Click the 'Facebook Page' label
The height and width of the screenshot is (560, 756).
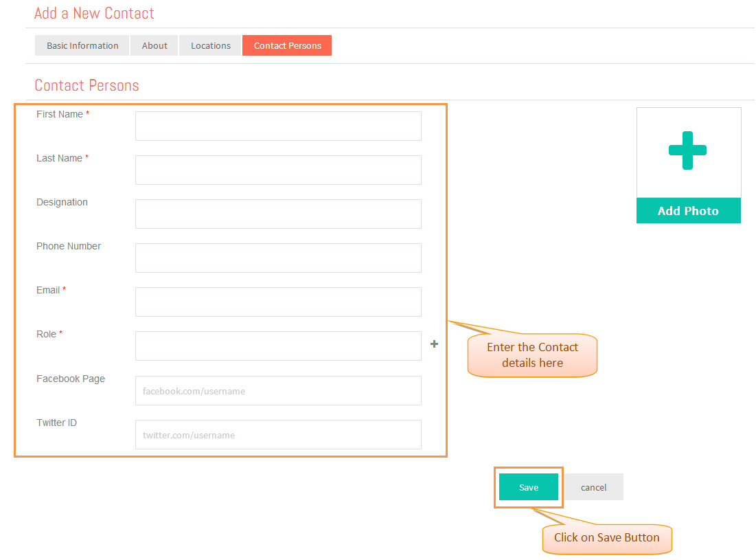click(71, 379)
